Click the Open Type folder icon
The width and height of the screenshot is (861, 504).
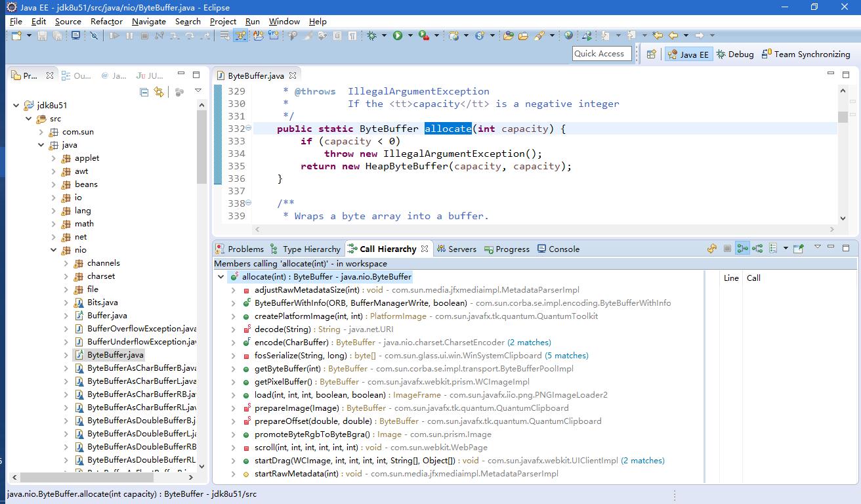pyautogui.click(x=508, y=35)
